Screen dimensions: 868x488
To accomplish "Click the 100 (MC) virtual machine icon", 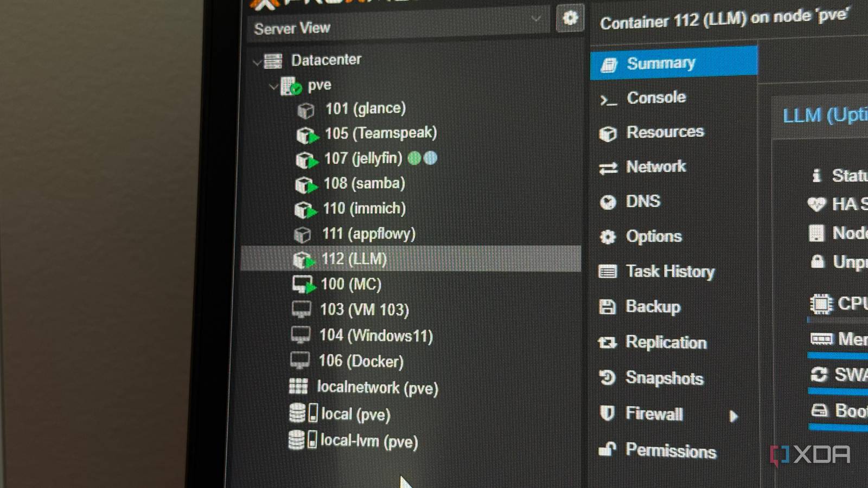I will [x=303, y=285].
